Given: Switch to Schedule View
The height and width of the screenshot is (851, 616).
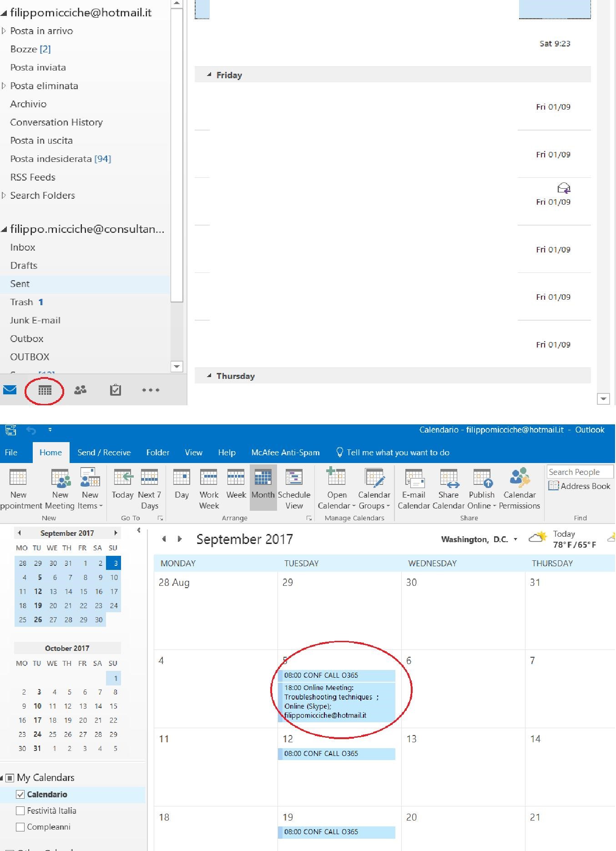Looking at the screenshot, I should pyautogui.click(x=294, y=488).
